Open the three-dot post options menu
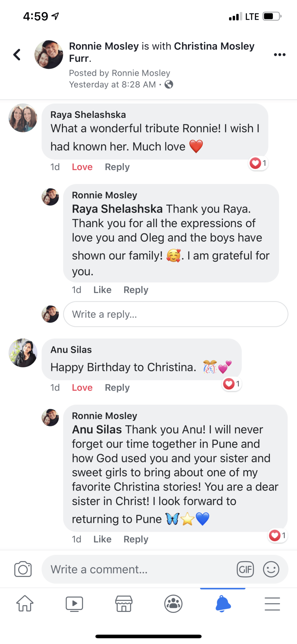Screen dimensions: 297x644 279,55
